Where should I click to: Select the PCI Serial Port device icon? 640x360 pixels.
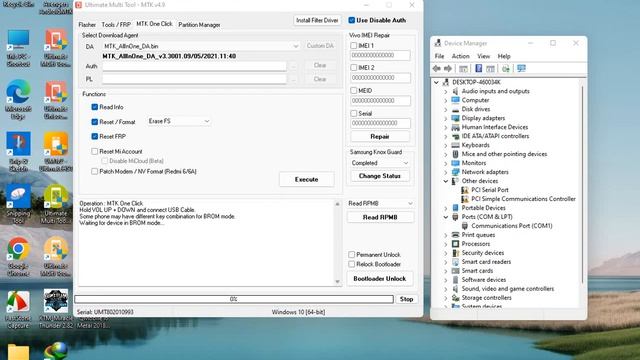coord(464,190)
